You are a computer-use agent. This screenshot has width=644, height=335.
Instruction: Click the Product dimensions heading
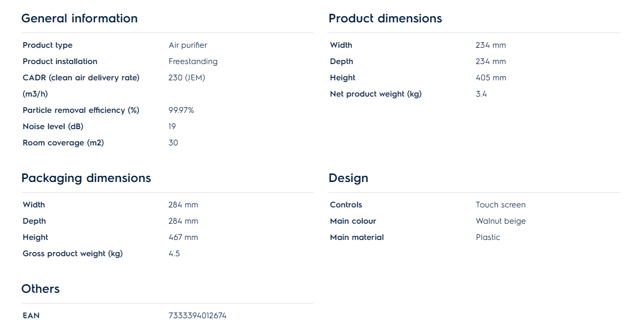385,18
